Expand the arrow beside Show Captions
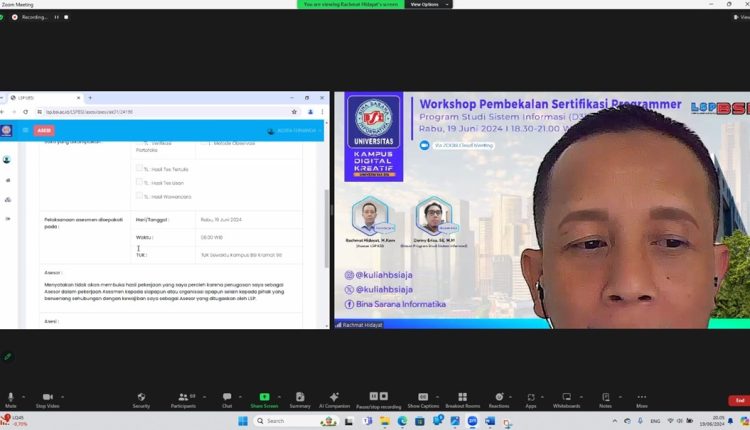The width and height of the screenshot is (750, 430). pos(437,397)
